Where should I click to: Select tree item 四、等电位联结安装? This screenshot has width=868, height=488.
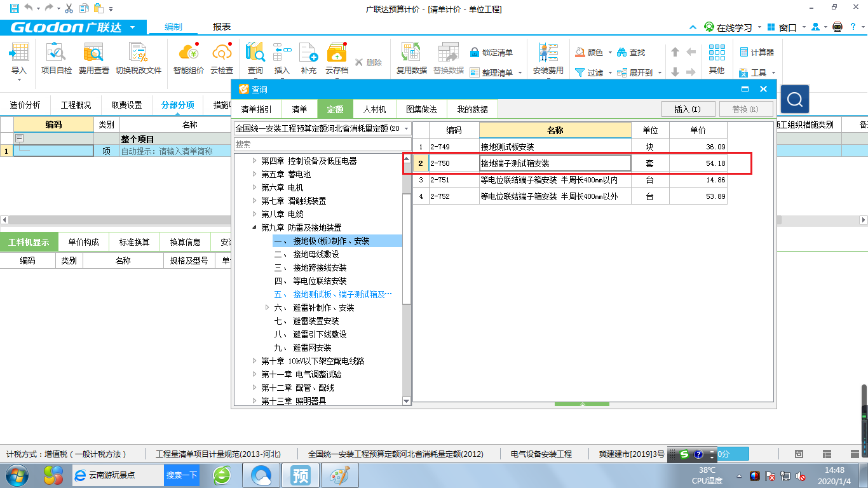311,281
